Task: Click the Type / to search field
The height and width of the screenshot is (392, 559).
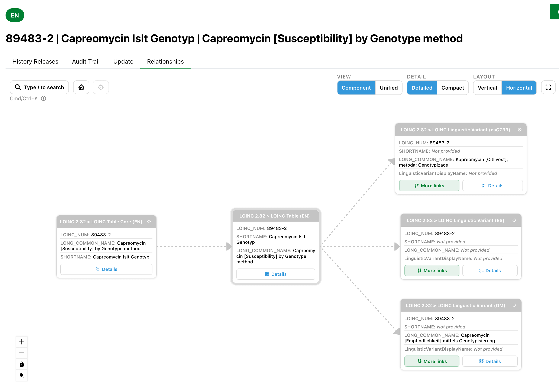Action: pyautogui.click(x=39, y=87)
